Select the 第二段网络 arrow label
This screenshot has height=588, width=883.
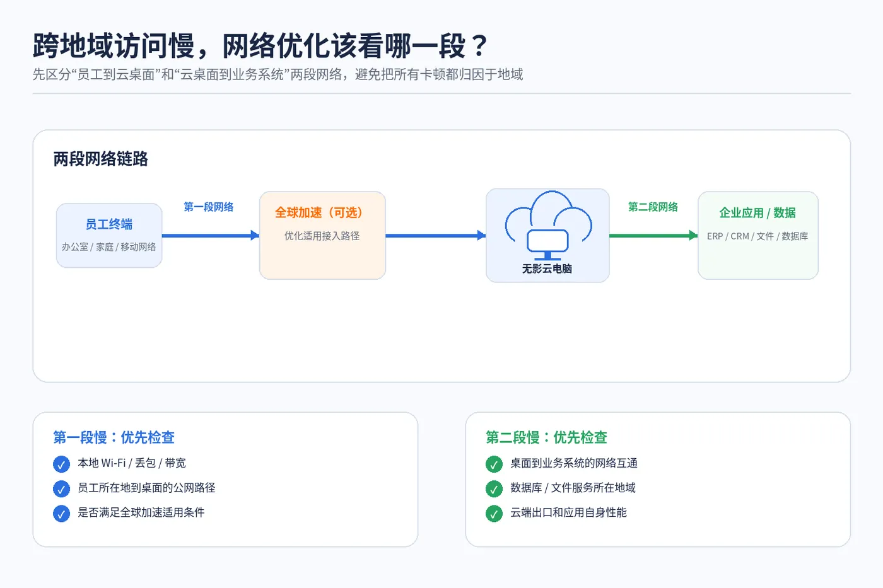coord(653,207)
